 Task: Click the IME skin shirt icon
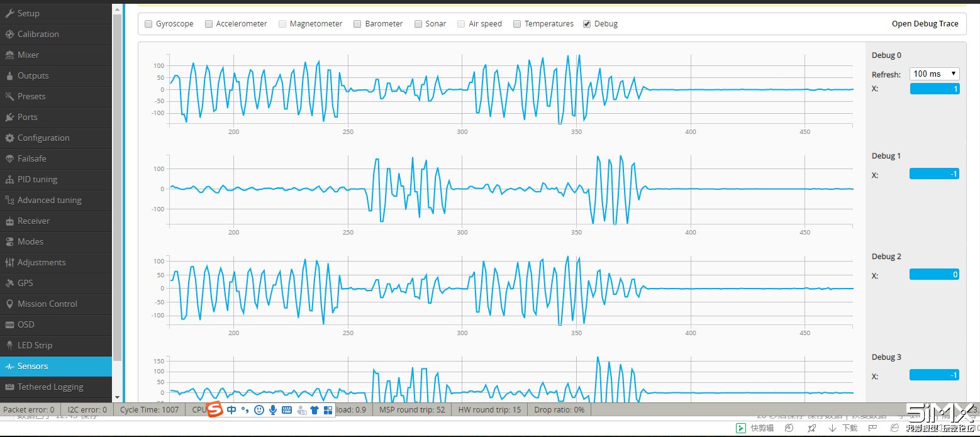click(315, 410)
